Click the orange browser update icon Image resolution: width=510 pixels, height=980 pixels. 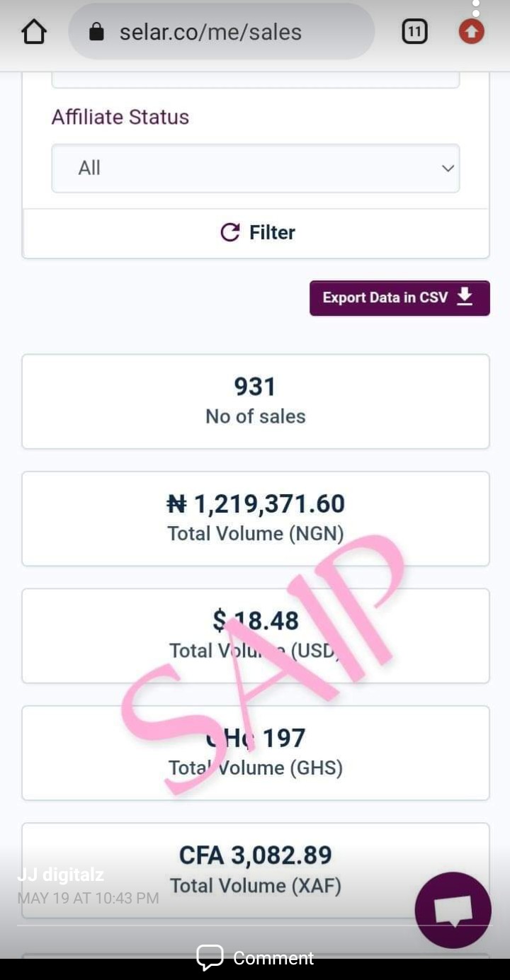tap(471, 31)
